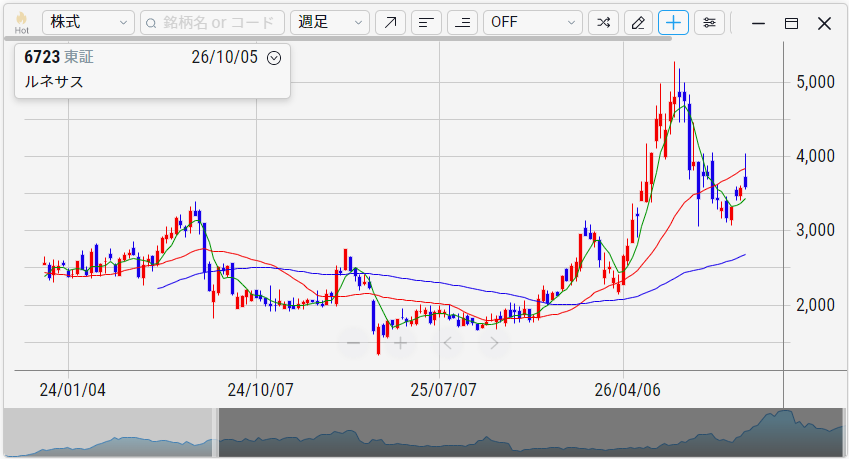This screenshot has width=849, height=459.
Task: Open the 株式 asset type dropdown
Action: coord(88,23)
